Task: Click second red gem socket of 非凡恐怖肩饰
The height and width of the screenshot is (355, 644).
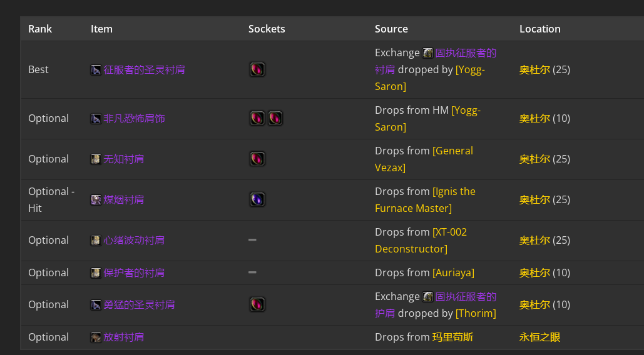Action: pos(275,118)
